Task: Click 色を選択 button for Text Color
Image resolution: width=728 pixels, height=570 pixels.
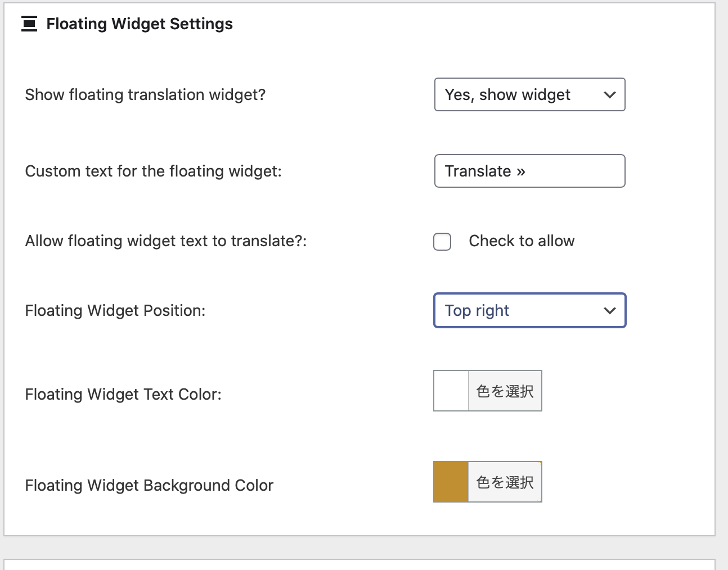Action: 505,391
